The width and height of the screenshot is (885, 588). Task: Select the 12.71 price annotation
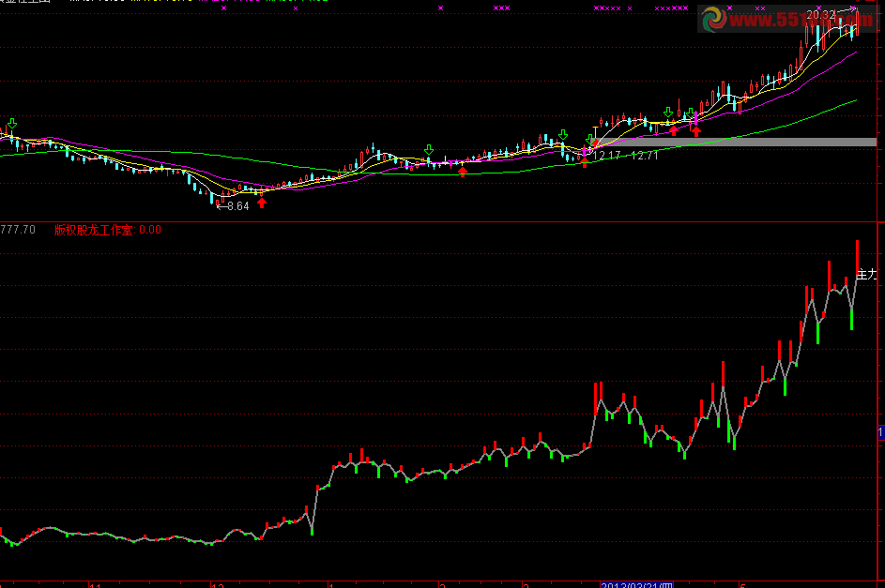tap(645, 156)
